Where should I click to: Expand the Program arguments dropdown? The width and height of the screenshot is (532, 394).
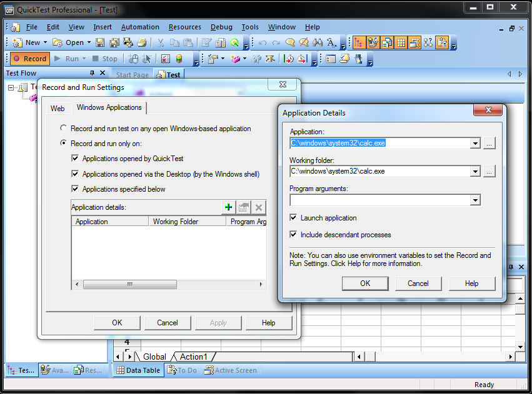475,200
